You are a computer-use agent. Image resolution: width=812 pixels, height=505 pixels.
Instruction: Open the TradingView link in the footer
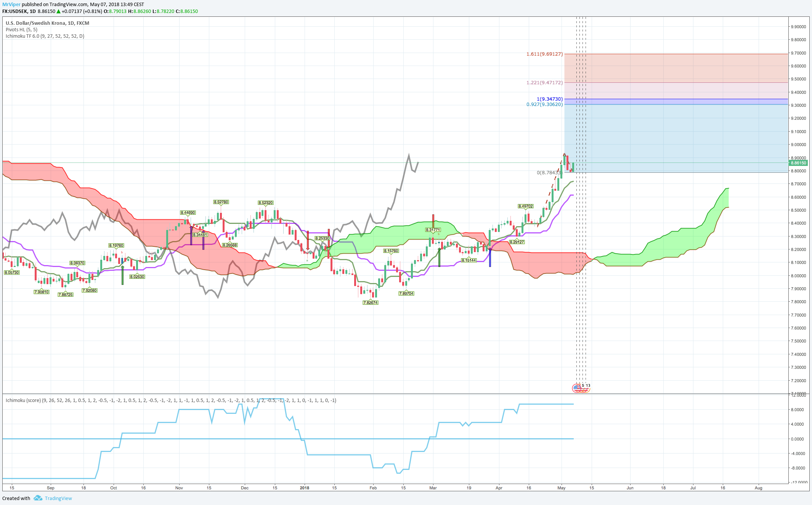pyautogui.click(x=58, y=498)
